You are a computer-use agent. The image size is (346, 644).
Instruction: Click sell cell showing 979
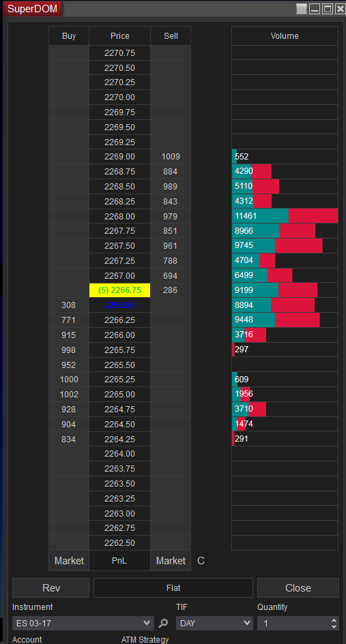coord(171,216)
